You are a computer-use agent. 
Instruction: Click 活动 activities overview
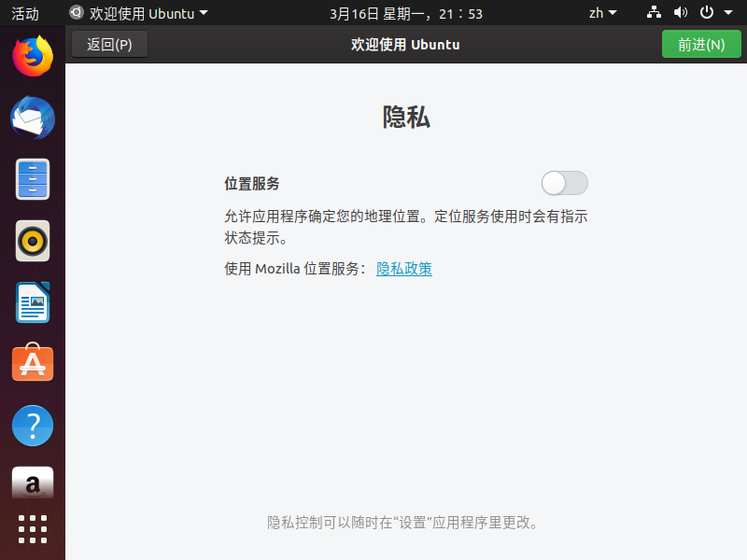(25, 13)
